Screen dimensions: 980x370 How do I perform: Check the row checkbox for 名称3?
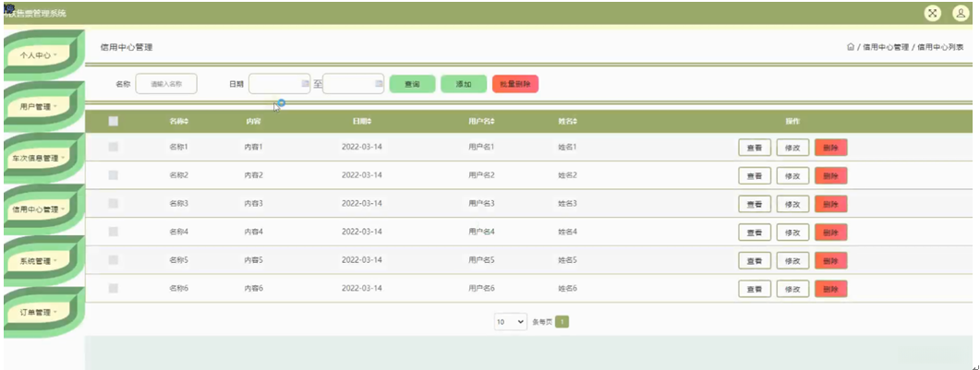point(113,203)
